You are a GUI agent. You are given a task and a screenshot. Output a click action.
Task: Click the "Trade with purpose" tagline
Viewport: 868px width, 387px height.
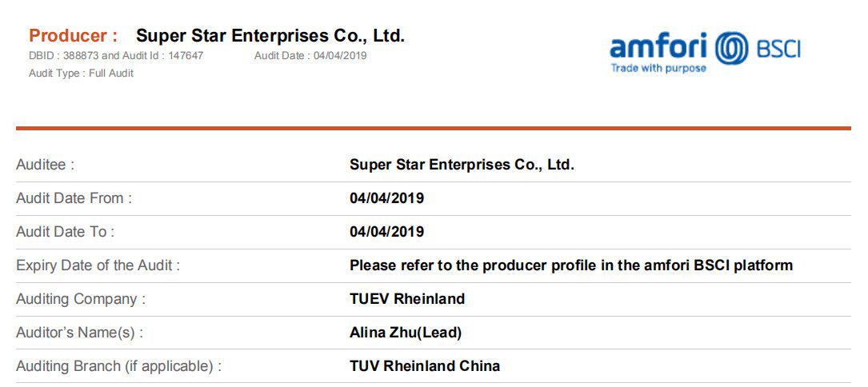pyautogui.click(x=658, y=69)
